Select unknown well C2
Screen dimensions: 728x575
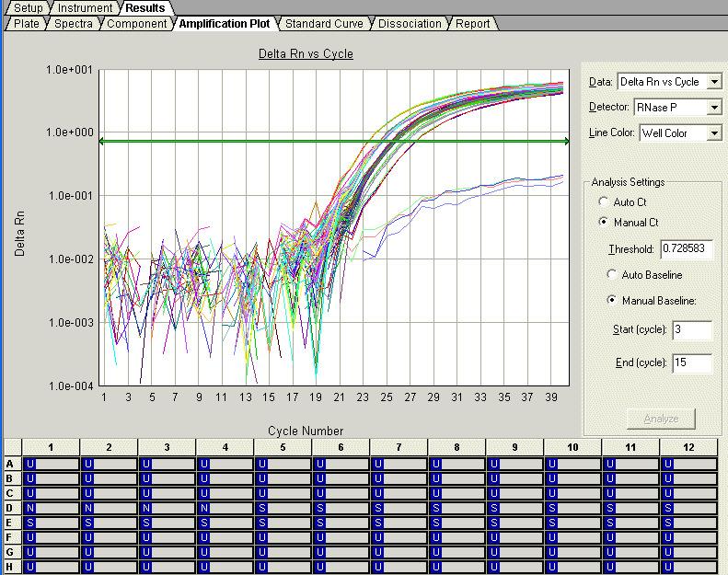[x=110, y=493]
